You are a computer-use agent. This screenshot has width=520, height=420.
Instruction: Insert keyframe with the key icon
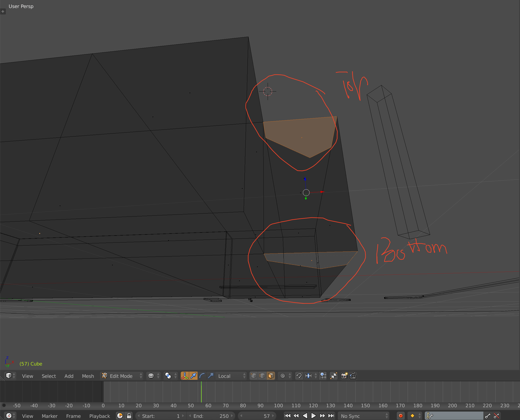(488, 416)
